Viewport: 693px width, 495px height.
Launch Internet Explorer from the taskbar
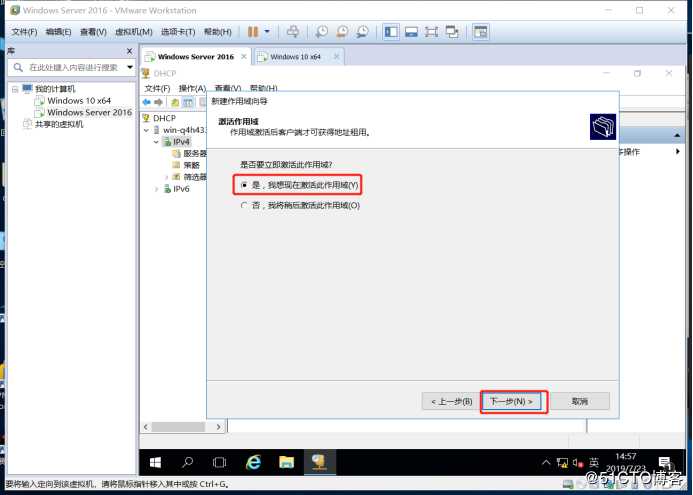pyautogui.click(x=253, y=462)
